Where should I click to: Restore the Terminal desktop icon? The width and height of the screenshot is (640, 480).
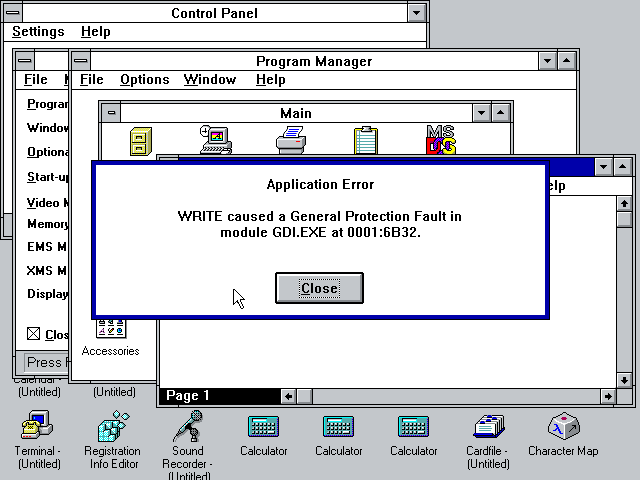(37, 425)
